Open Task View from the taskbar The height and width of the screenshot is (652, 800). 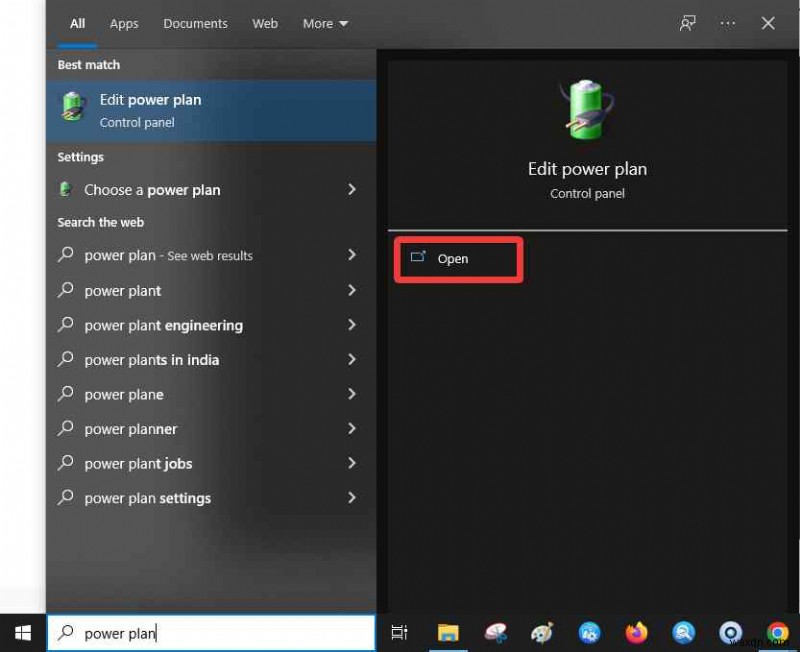(400, 633)
